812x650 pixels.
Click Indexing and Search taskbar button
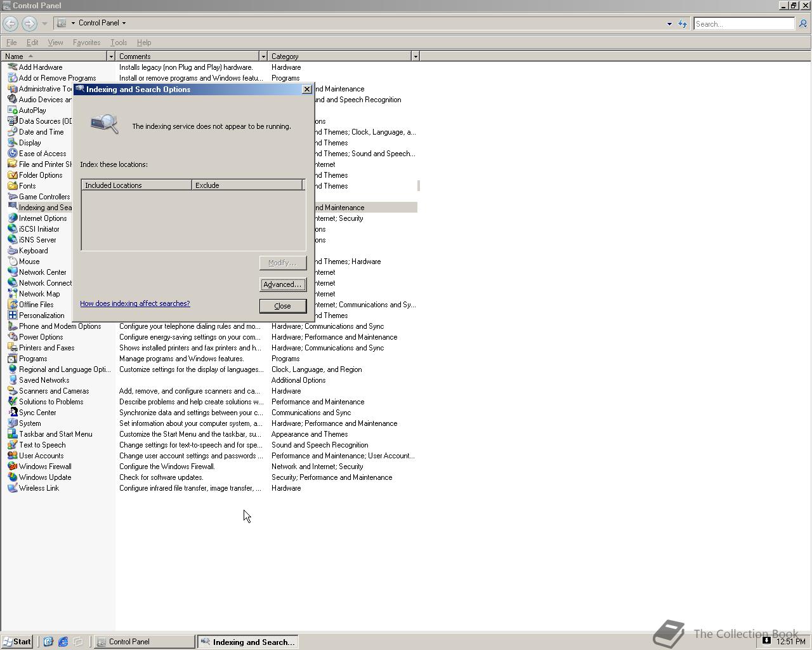click(247, 642)
